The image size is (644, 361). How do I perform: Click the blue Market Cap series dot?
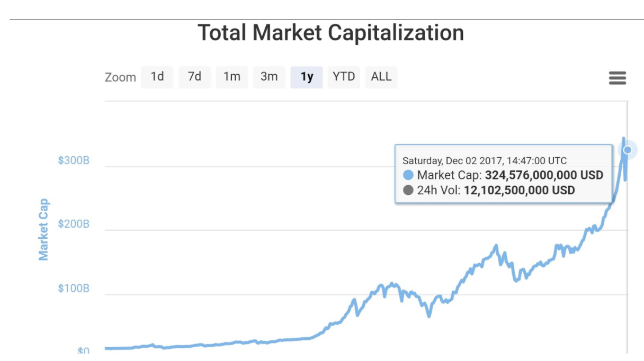[x=408, y=175]
